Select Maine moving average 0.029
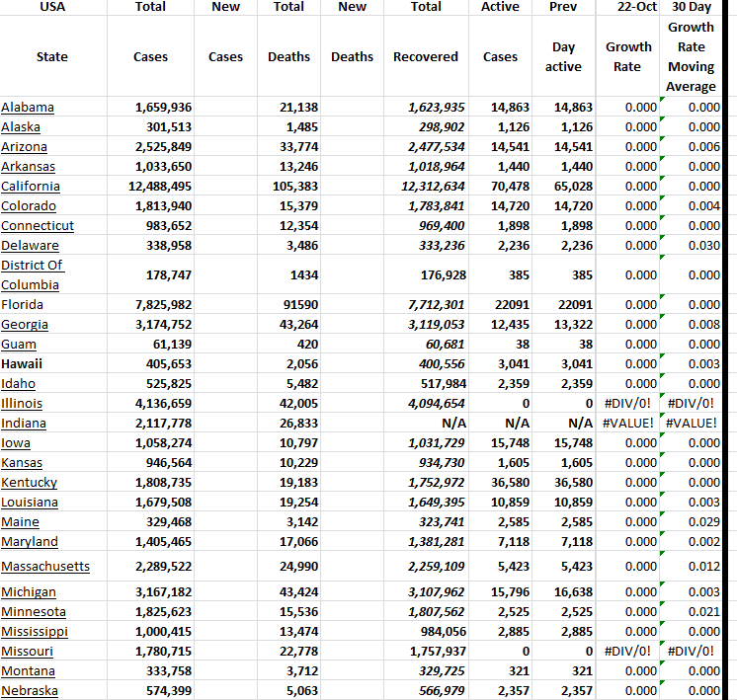The width and height of the screenshot is (737, 700). [691, 522]
